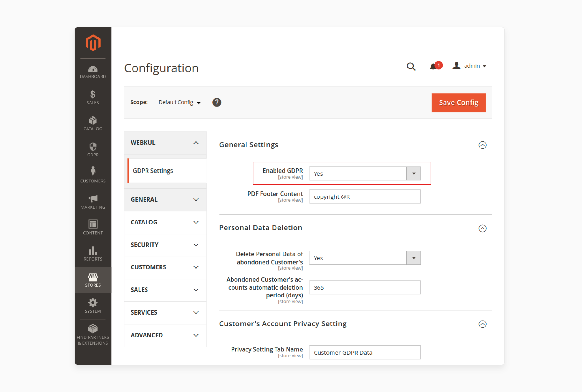Open Delete Personal Data of abandoned Customer's dropdown
The image size is (582, 392).
coord(365,258)
